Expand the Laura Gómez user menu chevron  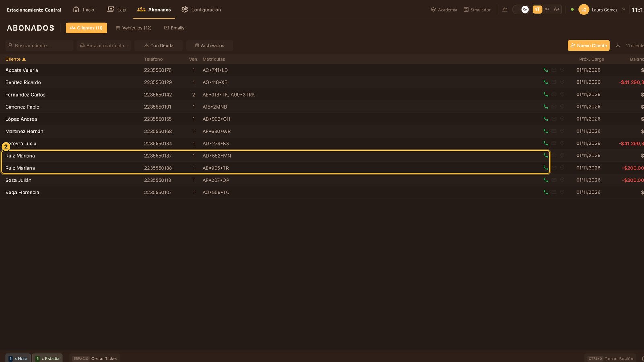click(623, 10)
